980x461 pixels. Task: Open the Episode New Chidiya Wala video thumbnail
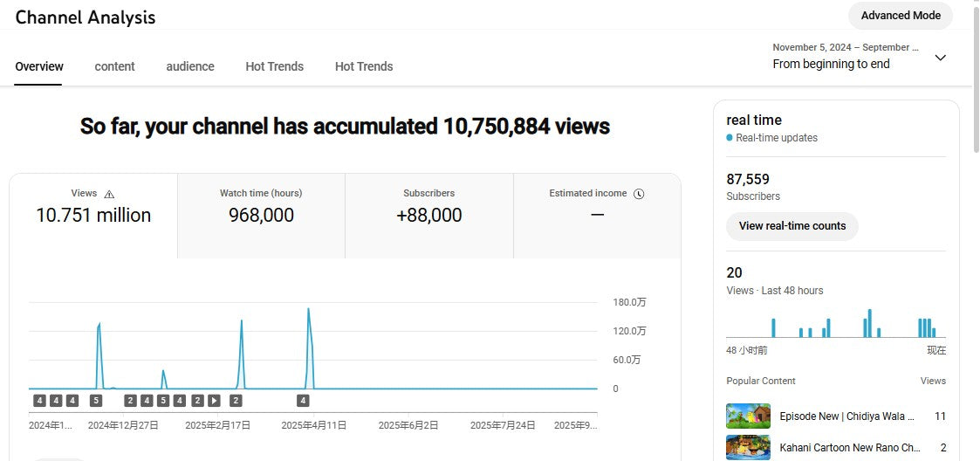[x=748, y=416]
